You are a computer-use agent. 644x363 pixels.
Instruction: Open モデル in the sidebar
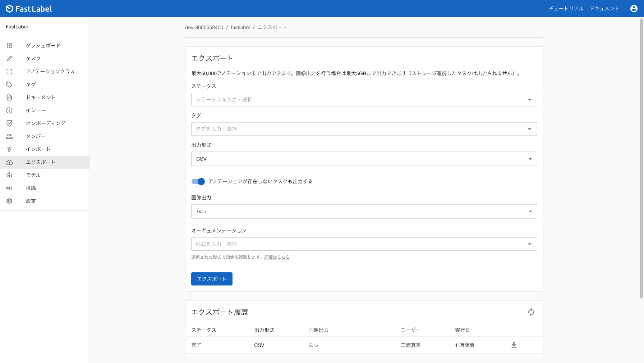pyautogui.click(x=33, y=175)
